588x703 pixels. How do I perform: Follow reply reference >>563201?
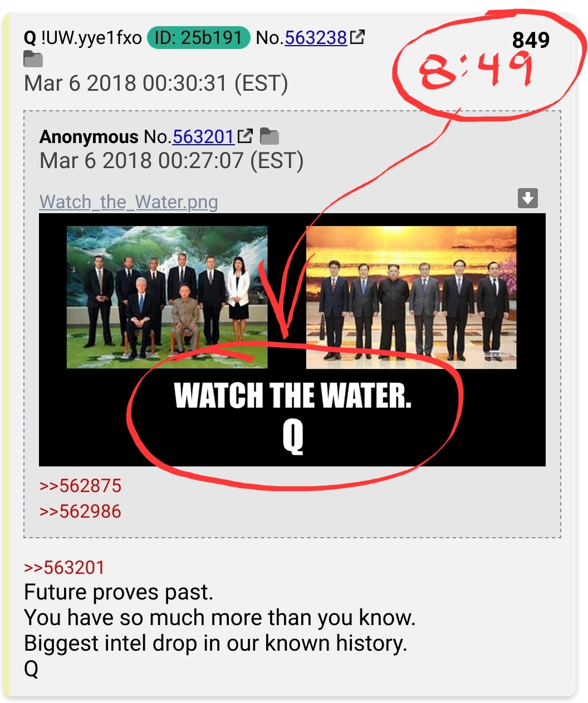(64, 568)
